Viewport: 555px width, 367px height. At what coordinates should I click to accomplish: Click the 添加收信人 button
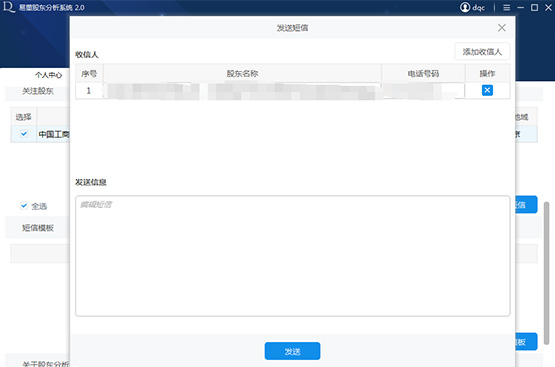tap(482, 52)
